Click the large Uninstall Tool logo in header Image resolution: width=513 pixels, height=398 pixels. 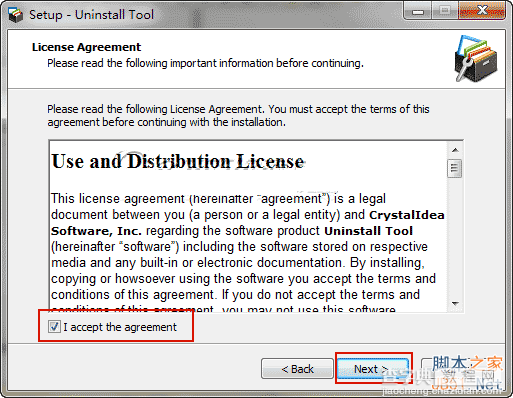coord(476,59)
